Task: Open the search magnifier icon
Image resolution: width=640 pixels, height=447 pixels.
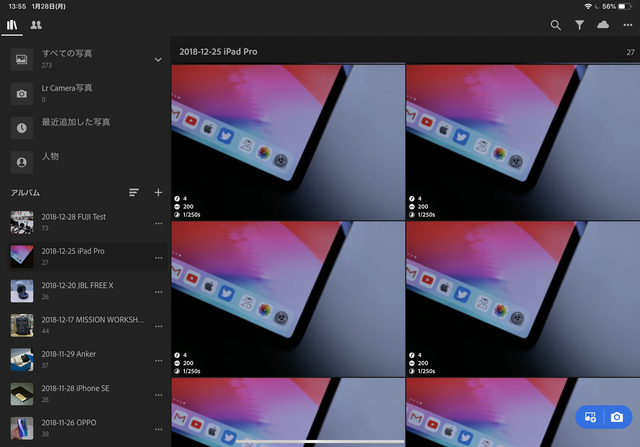Action: click(556, 25)
